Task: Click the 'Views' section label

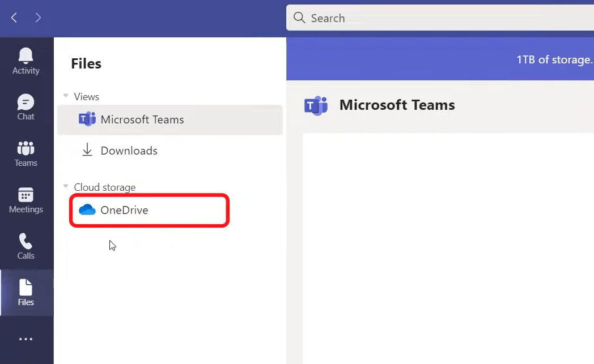Action: pyautogui.click(x=86, y=97)
